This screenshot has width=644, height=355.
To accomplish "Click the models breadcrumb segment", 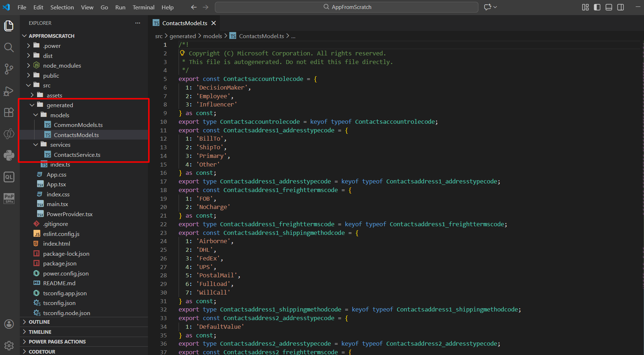I will (212, 36).
